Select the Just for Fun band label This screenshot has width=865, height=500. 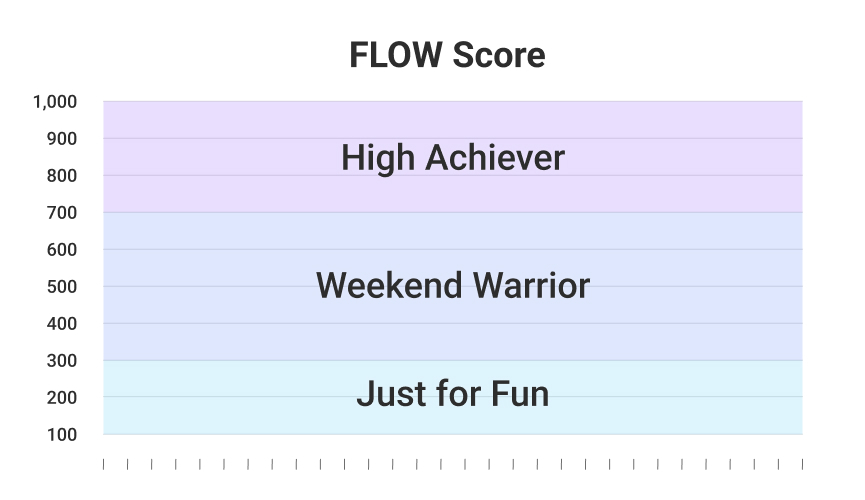click(453, 394)
